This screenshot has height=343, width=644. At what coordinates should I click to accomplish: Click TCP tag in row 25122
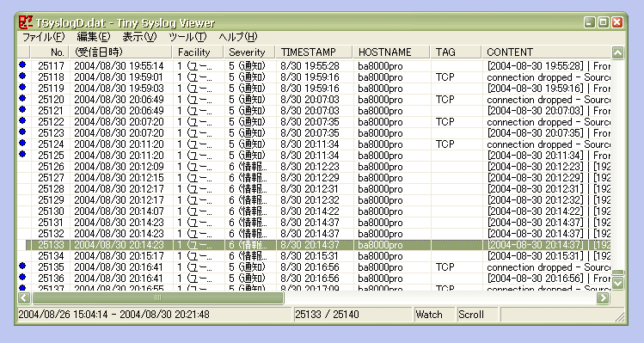coord(445,121)
